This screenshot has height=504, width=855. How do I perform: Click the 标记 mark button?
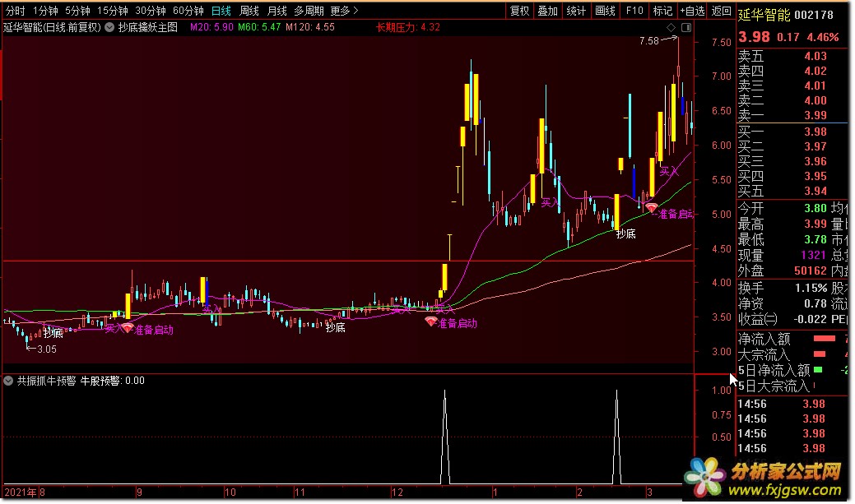[x=662, y=11]
